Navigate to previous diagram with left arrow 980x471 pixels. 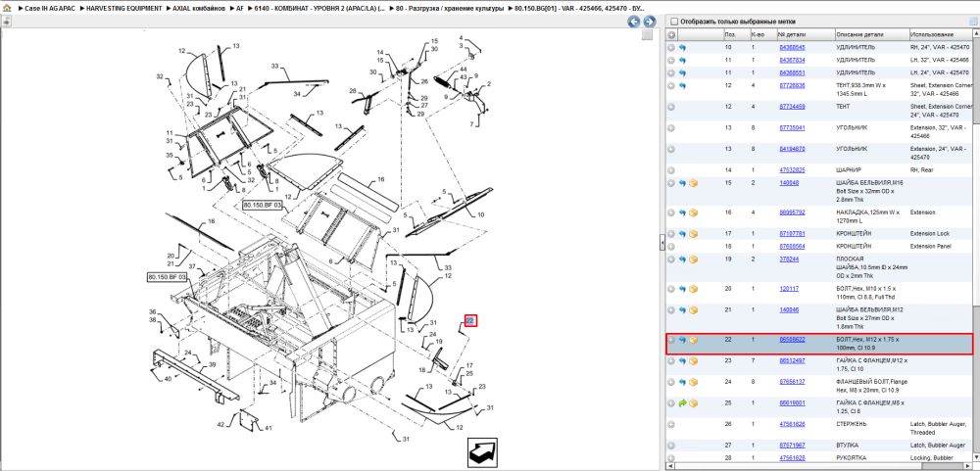pos(634,22)
